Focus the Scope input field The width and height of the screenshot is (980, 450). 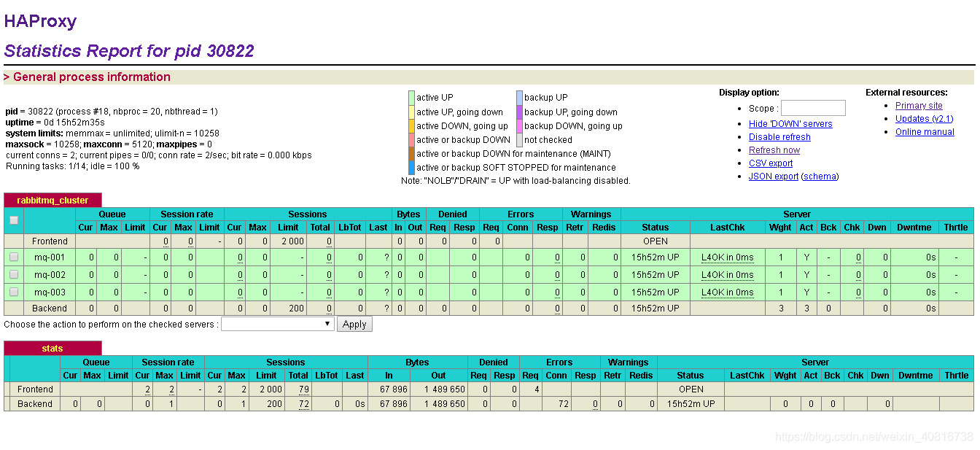point(813,108)
